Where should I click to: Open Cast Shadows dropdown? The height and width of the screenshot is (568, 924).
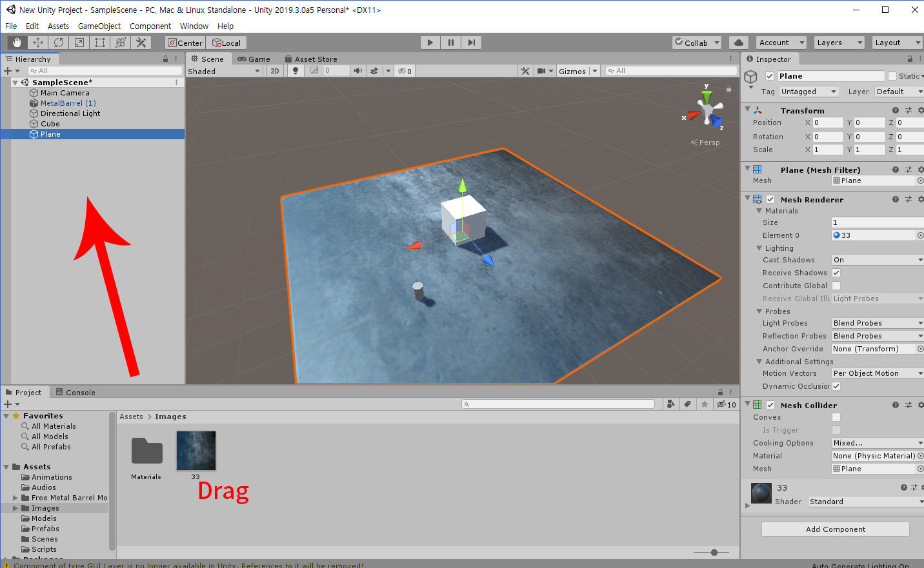pos(878,260)
